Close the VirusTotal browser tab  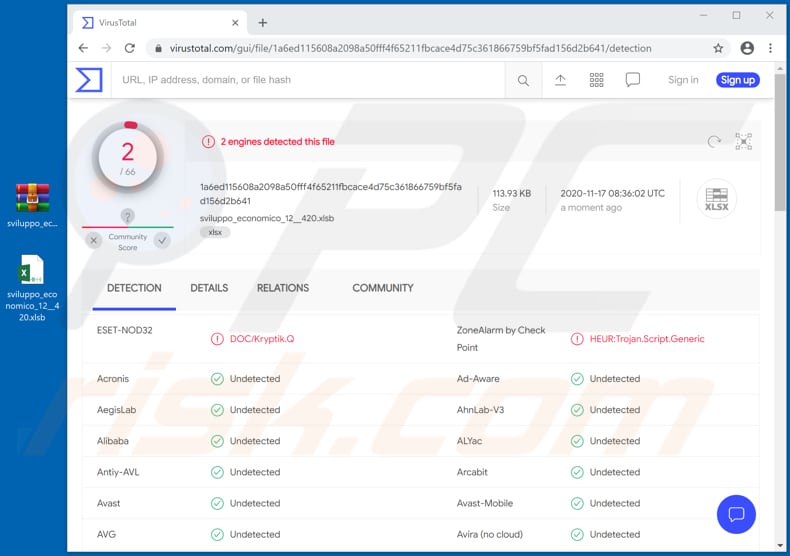235,23
